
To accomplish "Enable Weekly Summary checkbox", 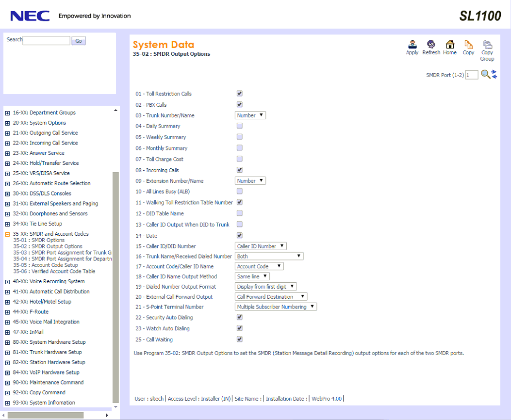I will point(240,137).
